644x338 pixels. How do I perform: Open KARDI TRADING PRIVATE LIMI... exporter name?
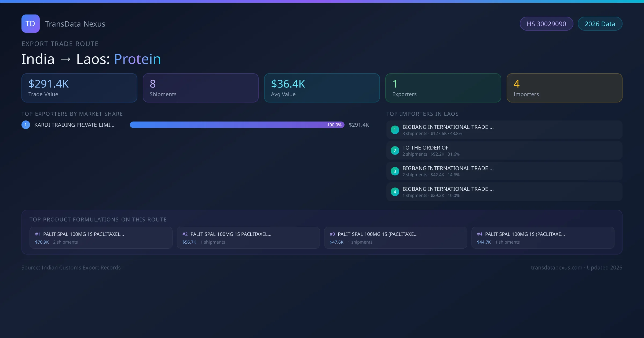tap(74, 125)
